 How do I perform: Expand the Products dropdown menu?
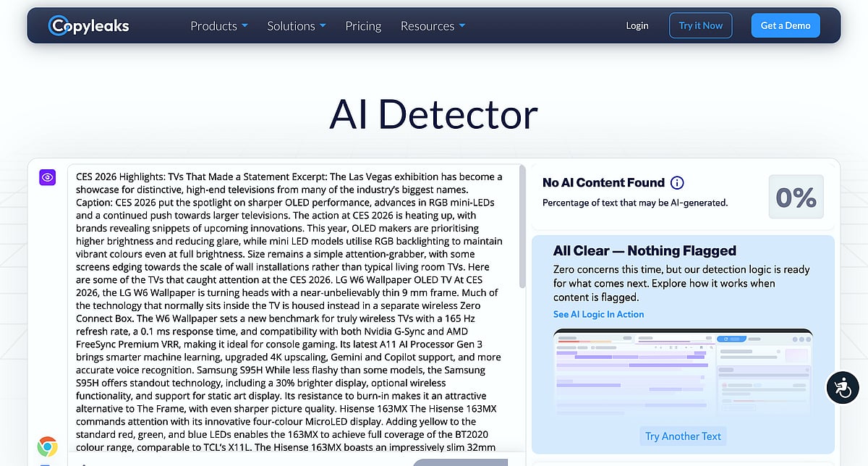(x=218, y=26)
